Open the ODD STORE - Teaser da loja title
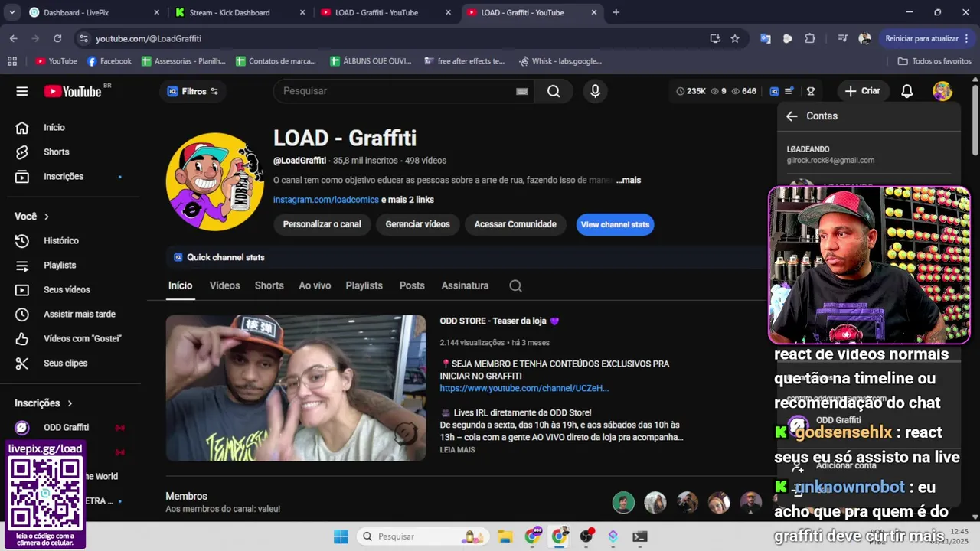Viewport: 980px width, 551px height. [499, 321]
